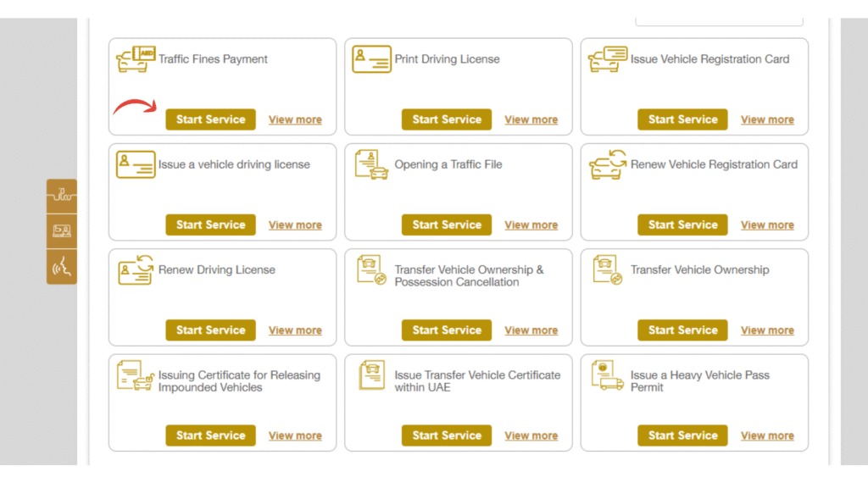This screenshot has height=488, width=868.
Task: Start Service for Heavy Vehicle Pass Permit
Action: coord(682,435)
